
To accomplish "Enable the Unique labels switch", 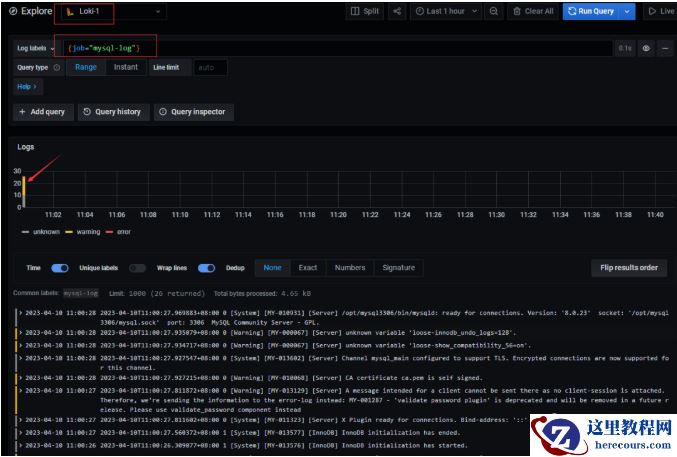I will point(137,268).
